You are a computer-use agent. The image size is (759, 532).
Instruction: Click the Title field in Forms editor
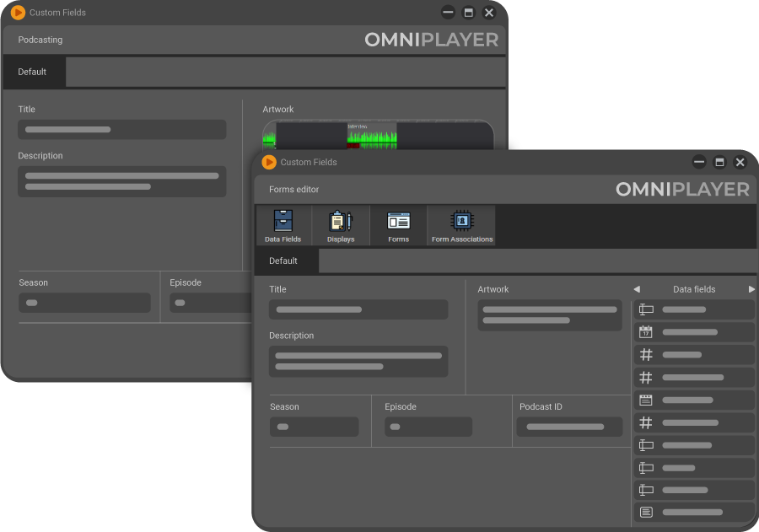pyautogui.click(x=358, y=309)
